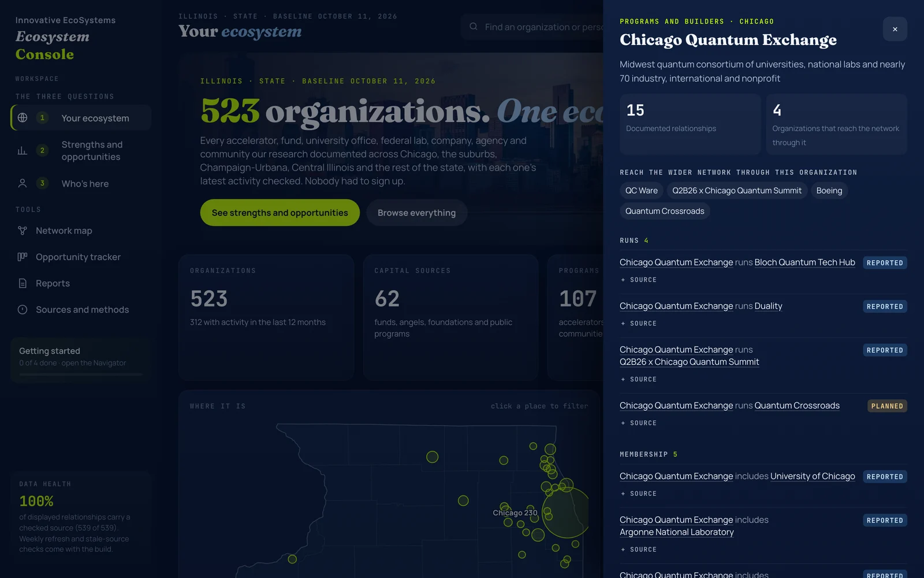Image resolution: width=924 pixels, height=578 pixels.
Task: Click the bar chart icon for Strengths and opportunities
Action: pos(23,151)
